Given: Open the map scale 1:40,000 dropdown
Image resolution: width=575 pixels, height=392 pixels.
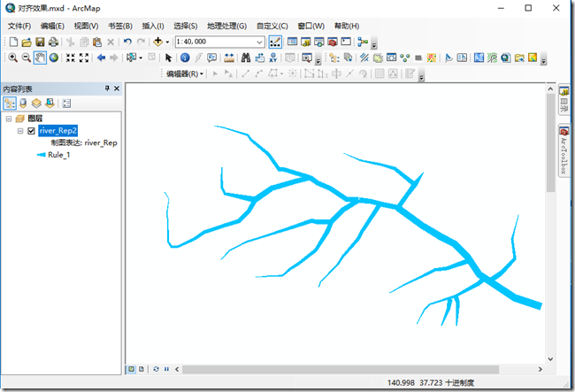Looking at the screenshot, I should [259, 42].
